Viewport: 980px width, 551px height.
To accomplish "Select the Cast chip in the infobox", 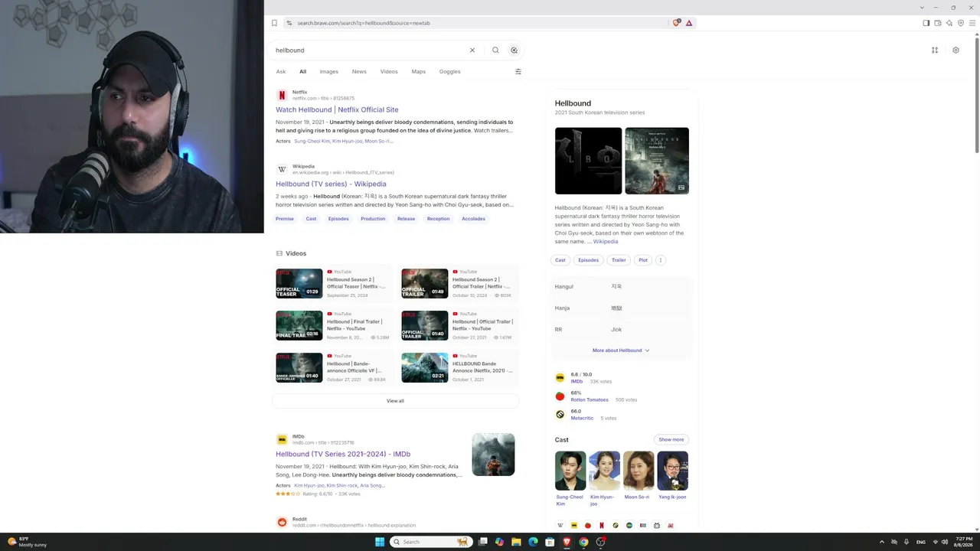I will tap(560, 260).
